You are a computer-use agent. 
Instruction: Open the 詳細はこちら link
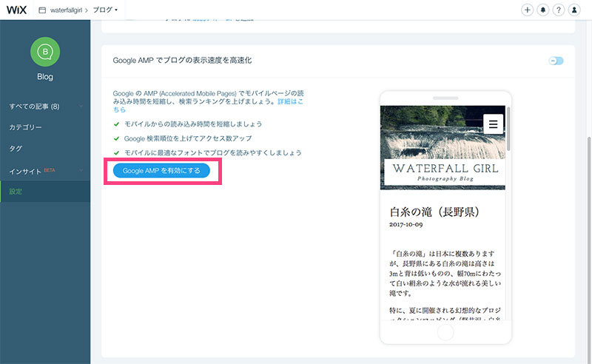click(290, 101)
